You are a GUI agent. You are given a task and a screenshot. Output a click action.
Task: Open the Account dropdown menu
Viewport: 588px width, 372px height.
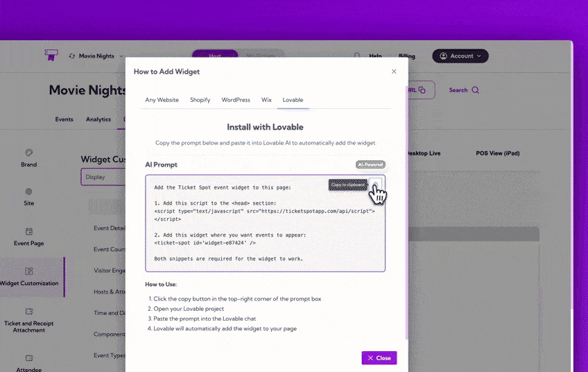tap(460, 56)
